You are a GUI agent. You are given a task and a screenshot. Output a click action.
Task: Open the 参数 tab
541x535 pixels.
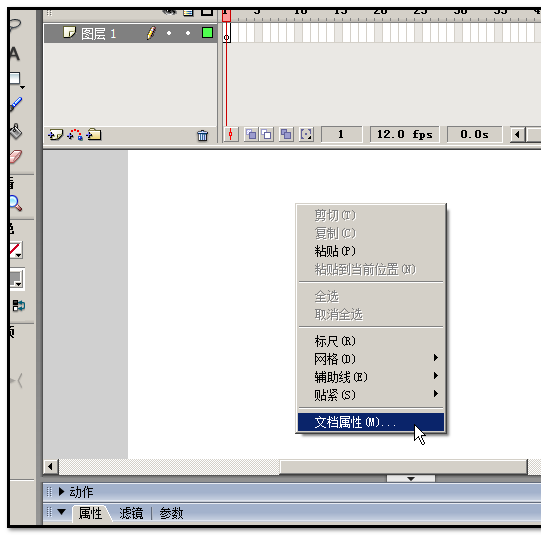[x=171, y=513]
